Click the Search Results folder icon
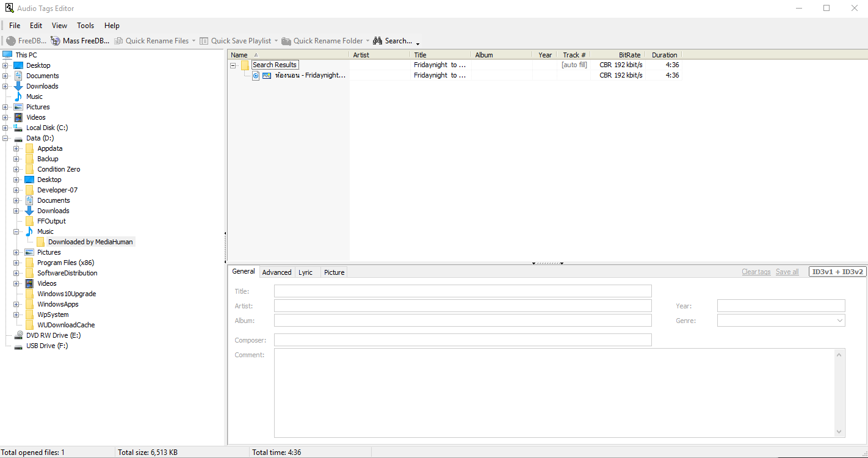868x458 pixels. pos(245,65)
